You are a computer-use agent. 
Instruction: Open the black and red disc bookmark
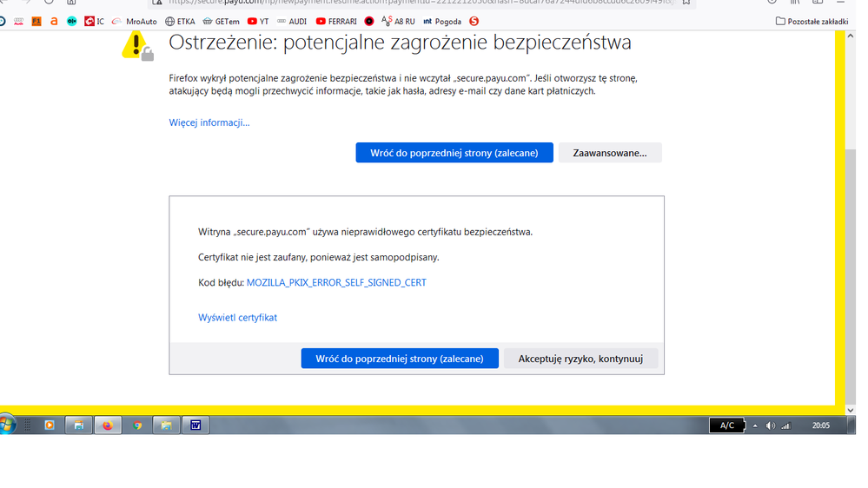pos(369,22)
